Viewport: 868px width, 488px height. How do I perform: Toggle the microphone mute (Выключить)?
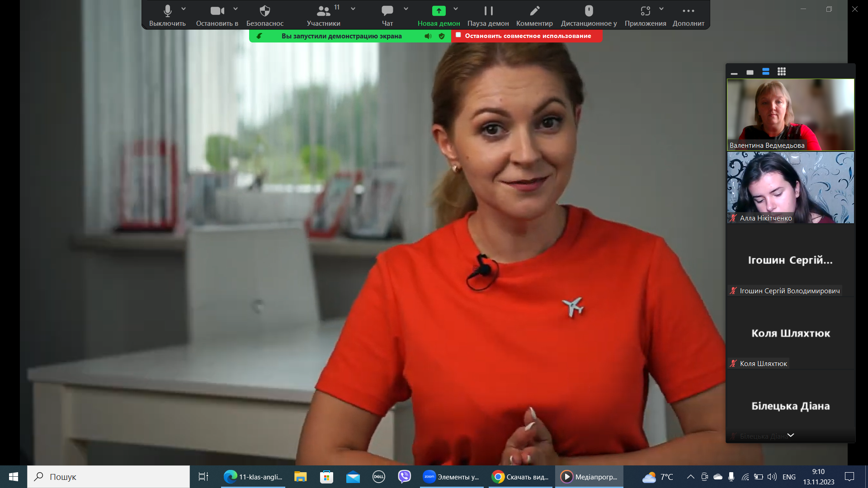coord(167,11)
